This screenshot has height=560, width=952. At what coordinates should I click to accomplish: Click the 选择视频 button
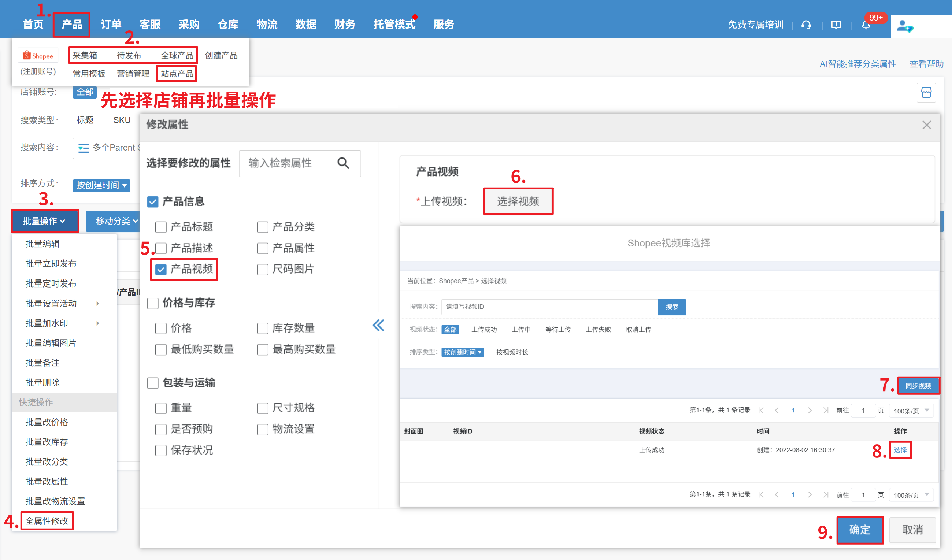click(x=518, y=201)
